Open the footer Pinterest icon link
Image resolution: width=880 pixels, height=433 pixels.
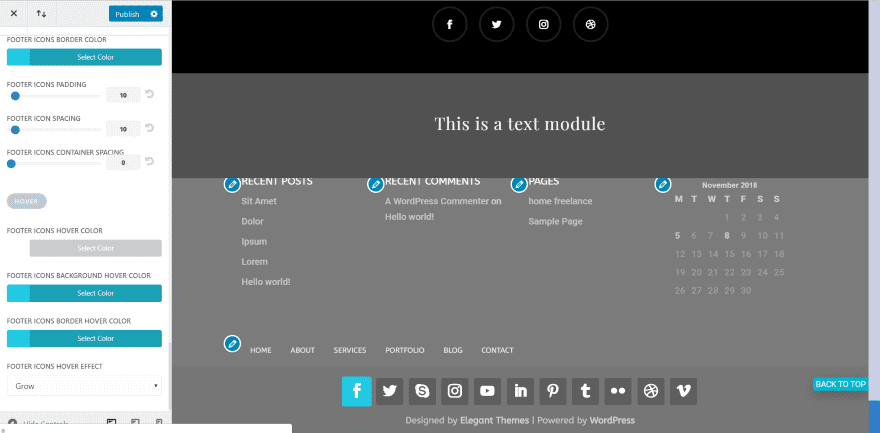[553, 391]
